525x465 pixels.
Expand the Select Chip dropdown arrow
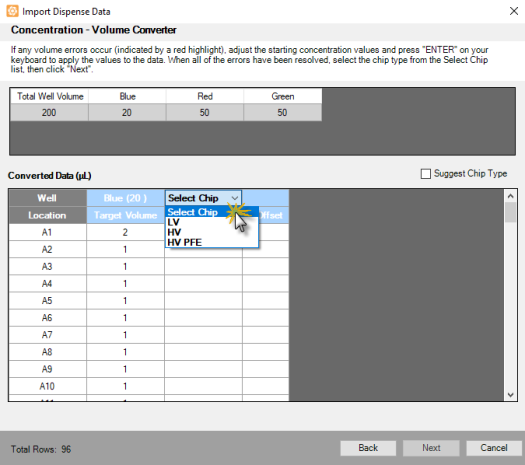pos(235,198)
